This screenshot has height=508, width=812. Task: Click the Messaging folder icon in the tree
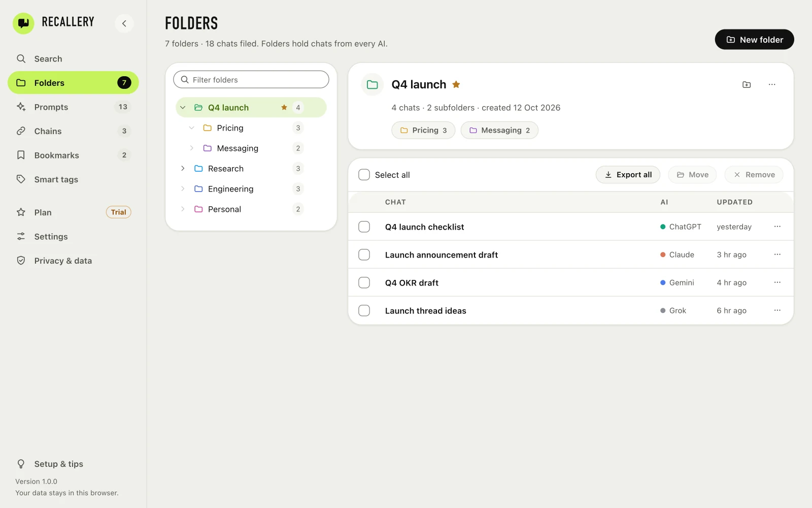point(208,148)
